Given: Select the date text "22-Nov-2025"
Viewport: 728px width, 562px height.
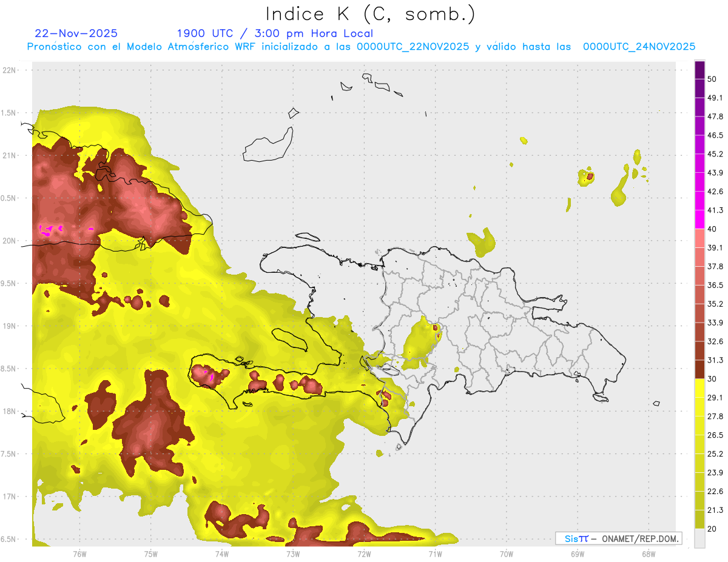Looking at the screenshot, I should pyautogui.click(x=76, y=33).
